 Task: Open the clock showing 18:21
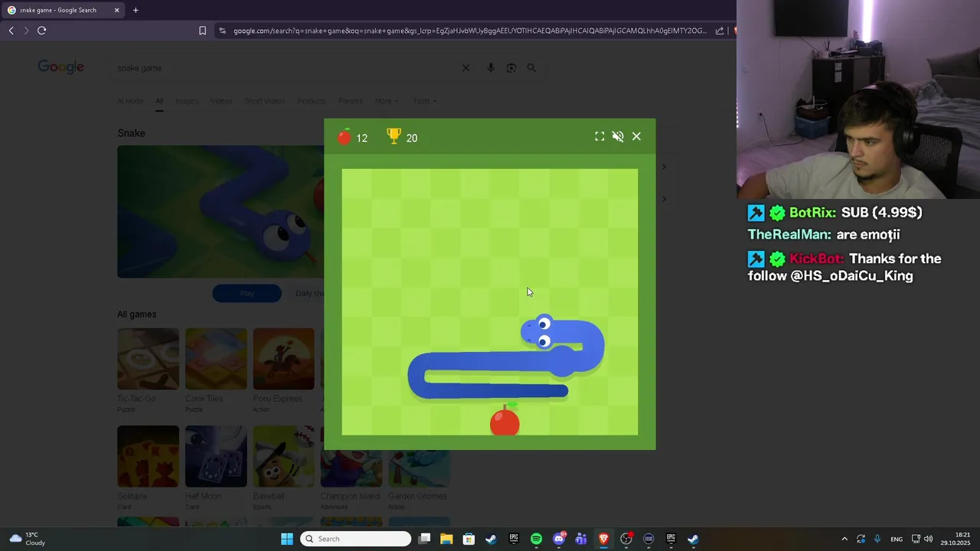(955, 539)
